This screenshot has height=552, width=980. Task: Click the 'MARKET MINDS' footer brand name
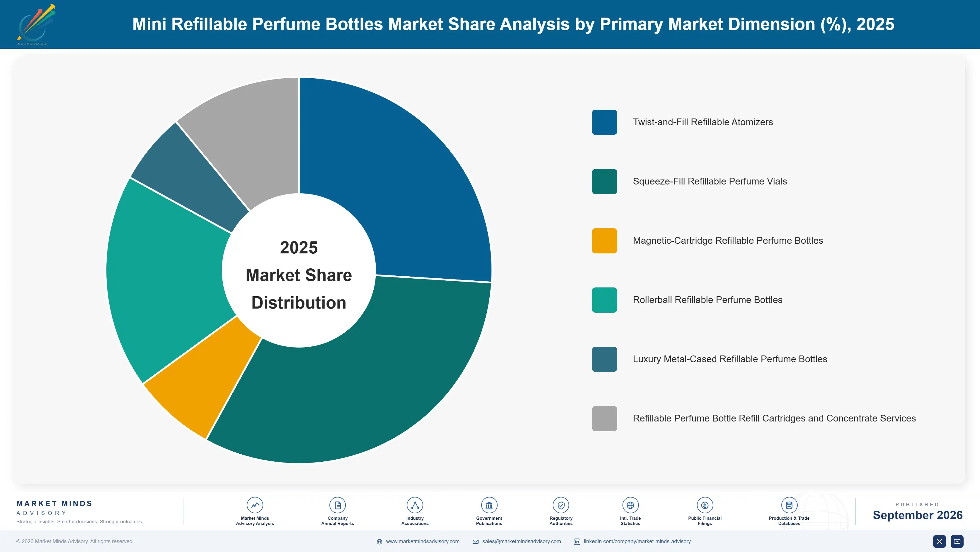pos(55,504)
